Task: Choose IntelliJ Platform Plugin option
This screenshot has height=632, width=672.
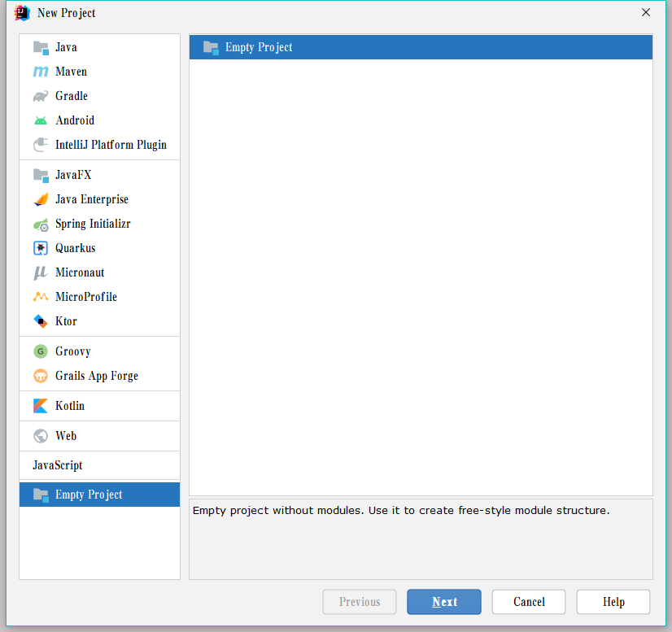Action: point(111,145)
